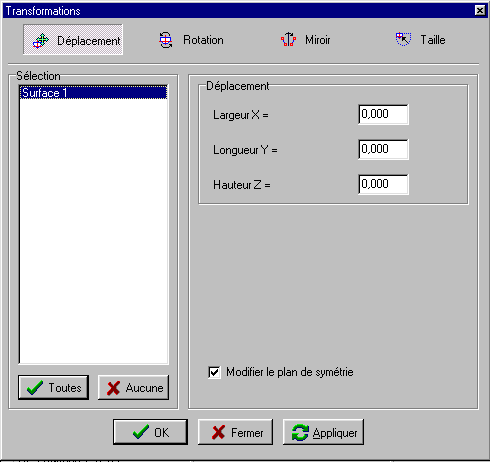Viewport: 490px width, 462px height.
Task: Select the Déplacement move icon
Action: pyautogui.click(x=41, y=41)
